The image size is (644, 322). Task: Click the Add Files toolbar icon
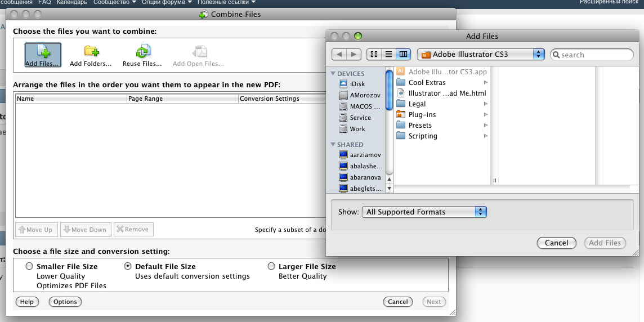click(43, 55)
